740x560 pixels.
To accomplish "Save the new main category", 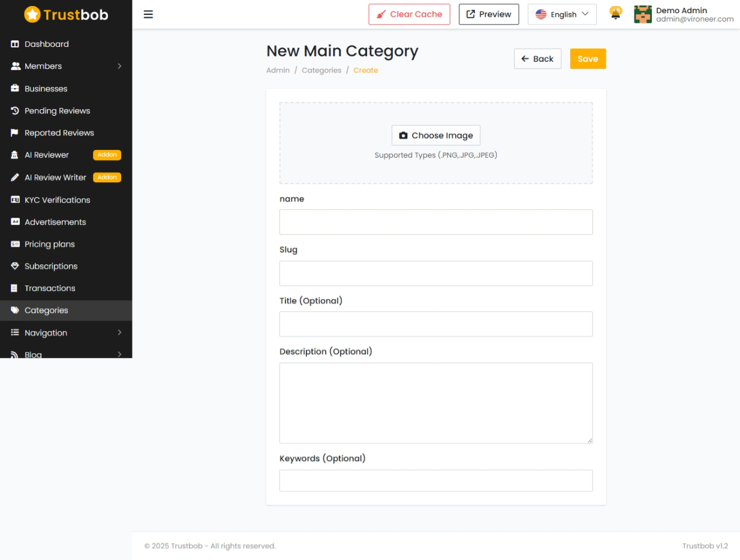I will coord(588,59).
